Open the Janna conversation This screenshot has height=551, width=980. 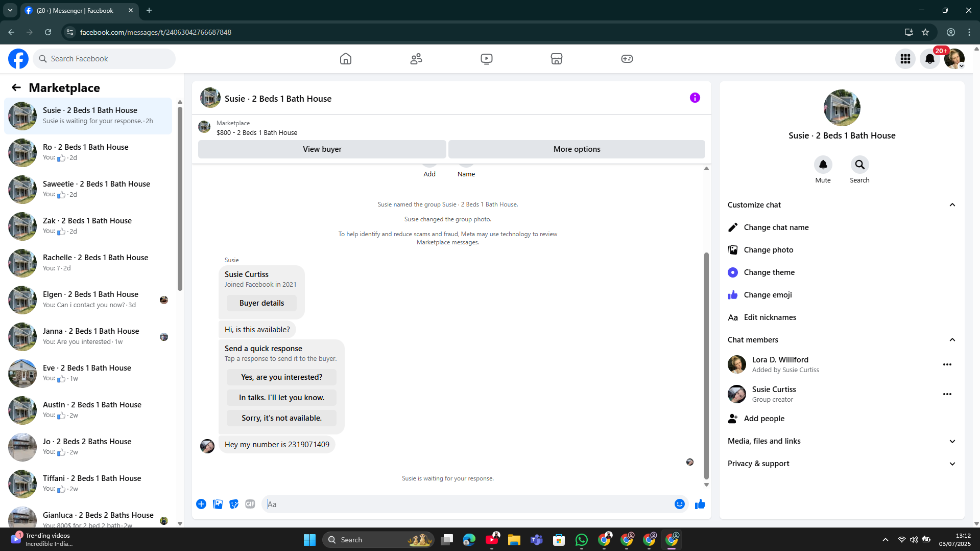click(x=88, y=337)
